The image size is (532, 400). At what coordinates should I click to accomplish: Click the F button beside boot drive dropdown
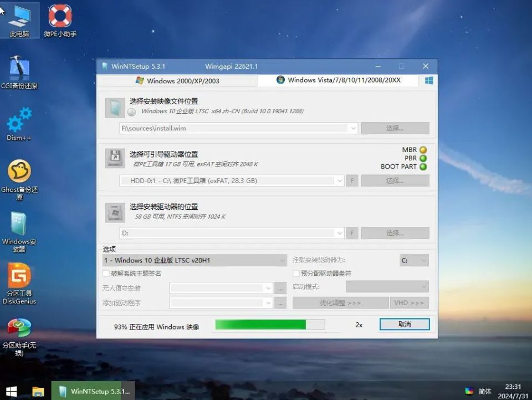(x=352, y=180)
